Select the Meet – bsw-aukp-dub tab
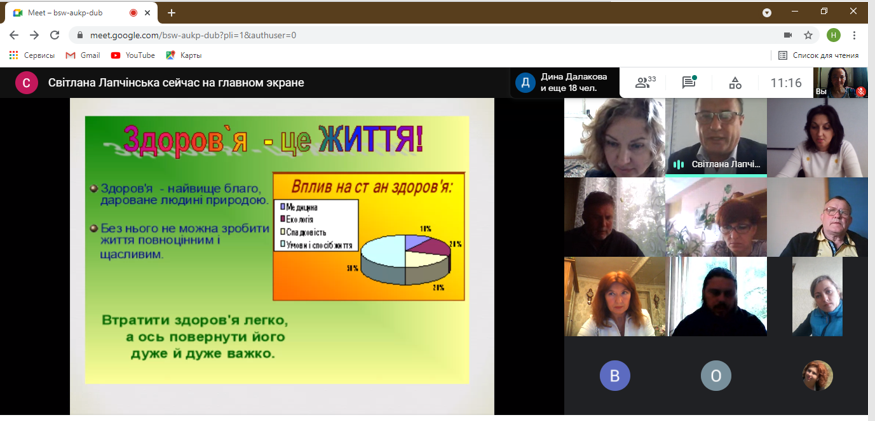875x421 pixels. click(x=70, y=12)
